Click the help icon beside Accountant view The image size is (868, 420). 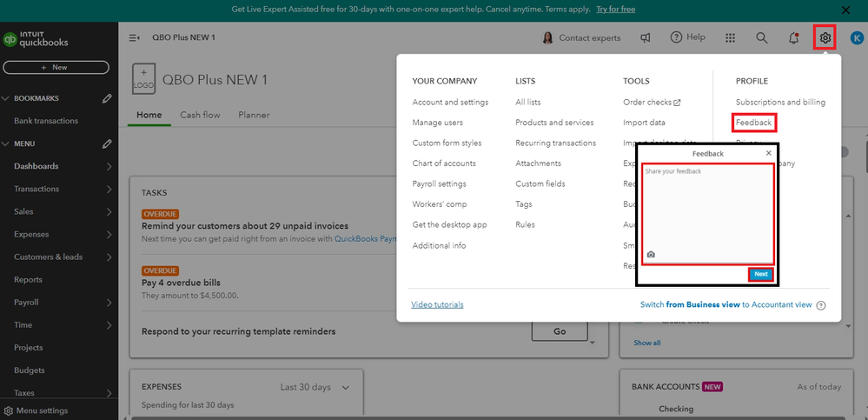(821, 305)
